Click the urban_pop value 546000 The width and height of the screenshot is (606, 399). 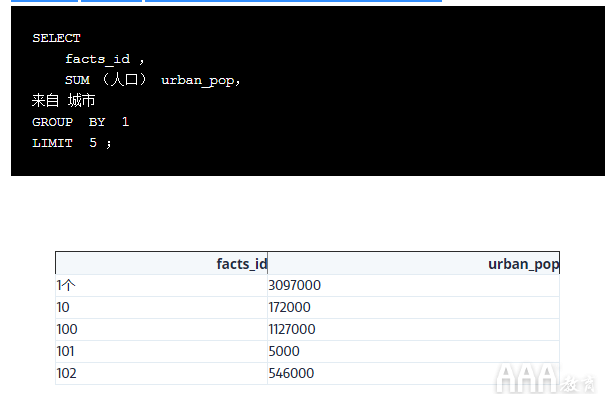(x=414, y=373)
